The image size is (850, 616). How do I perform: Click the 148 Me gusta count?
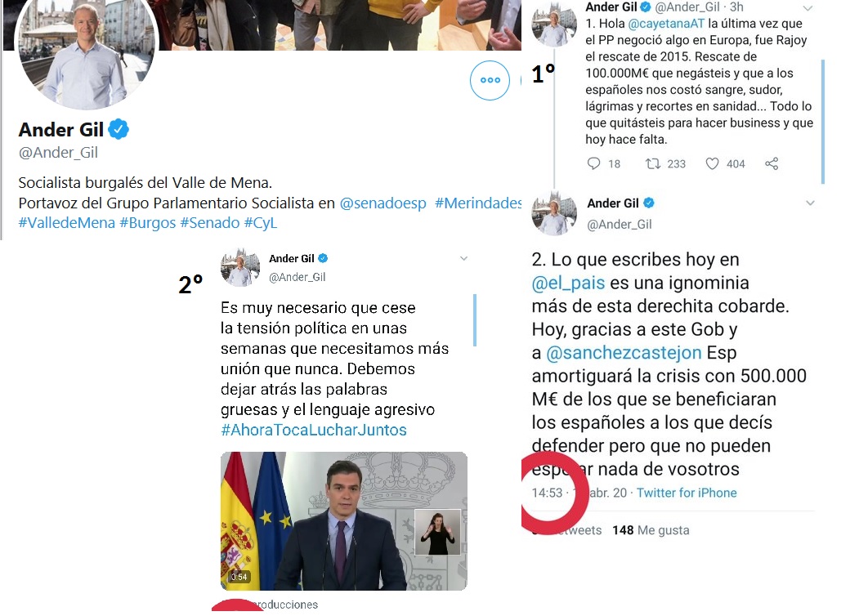click(651, 530)
